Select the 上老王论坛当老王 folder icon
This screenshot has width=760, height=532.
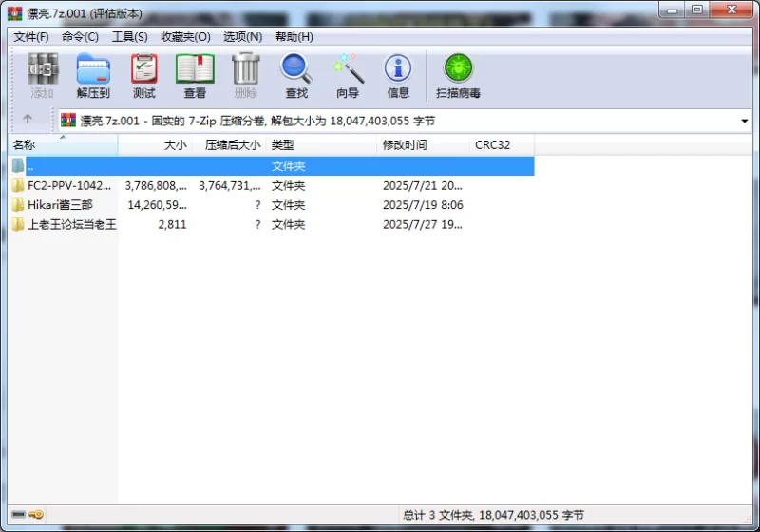[x=18, y=224]
